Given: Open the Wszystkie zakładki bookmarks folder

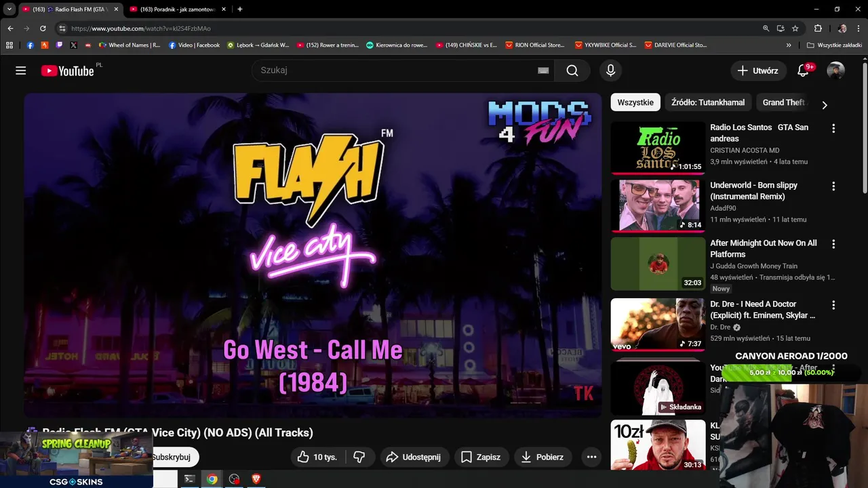Looking at the screenshot, I should point(835,45).
